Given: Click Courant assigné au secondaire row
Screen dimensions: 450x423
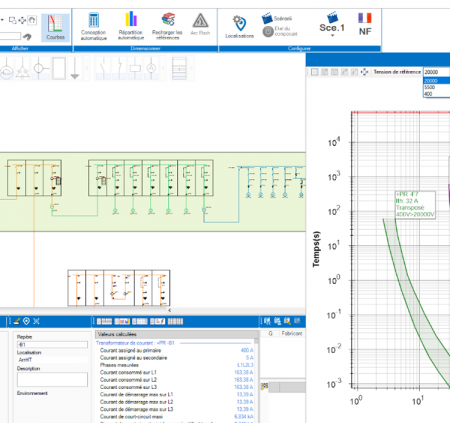Looking at the screenshot, I should pyautogui.click(x=176, y=358).
